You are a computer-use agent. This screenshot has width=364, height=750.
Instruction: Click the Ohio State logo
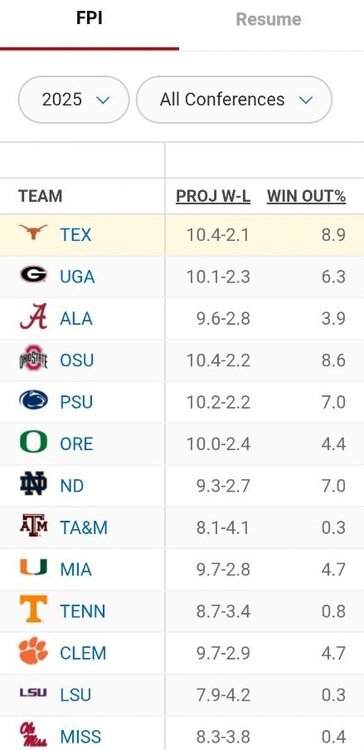click(x=33, y=358)
